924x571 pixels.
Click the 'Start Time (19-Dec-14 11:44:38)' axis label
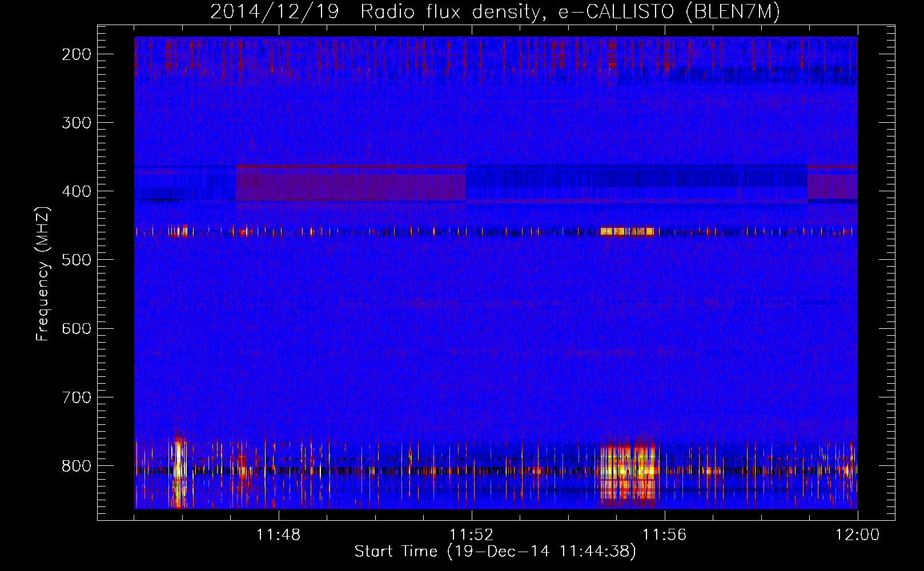coord(495,552)
